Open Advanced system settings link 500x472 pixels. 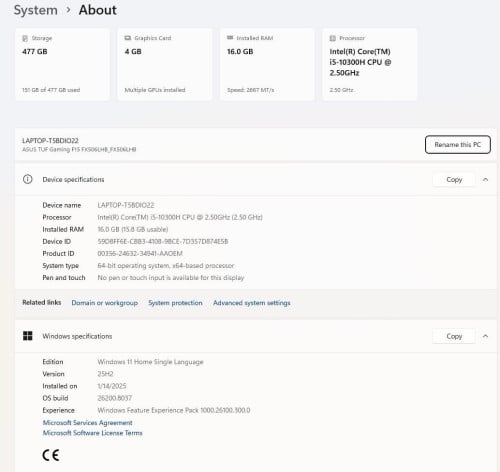[252, 303]
